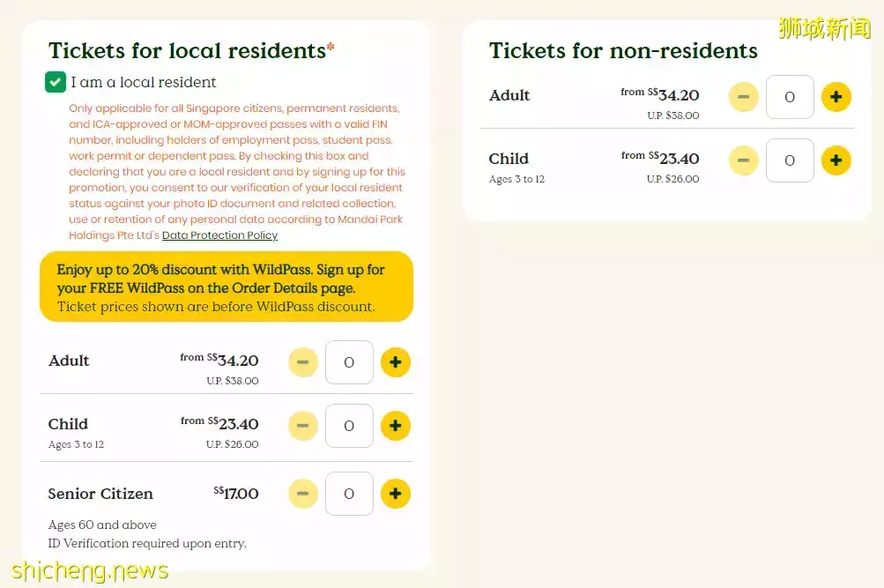Viewport: 884px width, 588px height.
Task: Select the local resident Child quantity box
Action: [x=349, y=426]
